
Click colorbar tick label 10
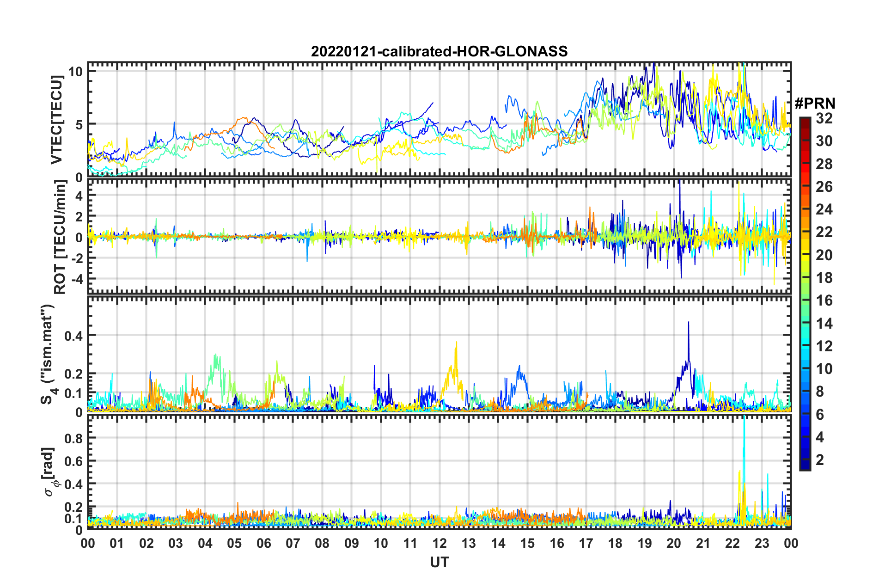(x=824, y=369)
